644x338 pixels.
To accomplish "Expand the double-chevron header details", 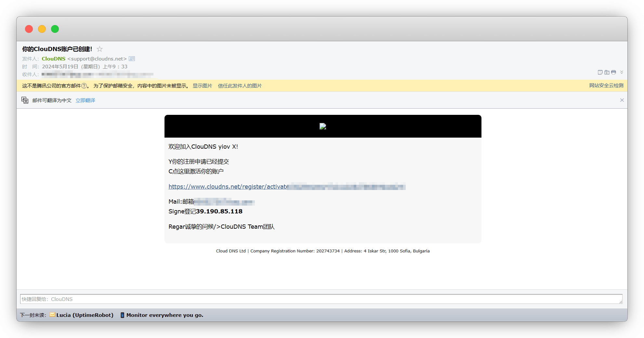I will pos(622,72).
